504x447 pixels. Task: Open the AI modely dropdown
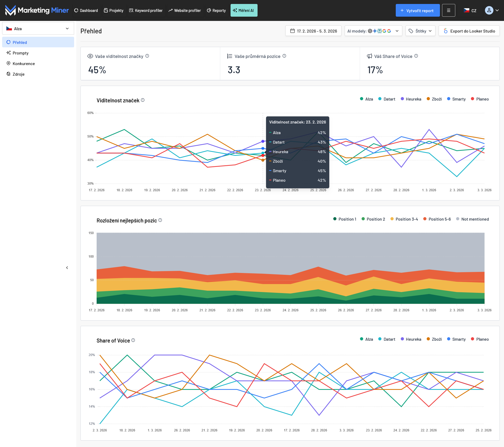373,31
